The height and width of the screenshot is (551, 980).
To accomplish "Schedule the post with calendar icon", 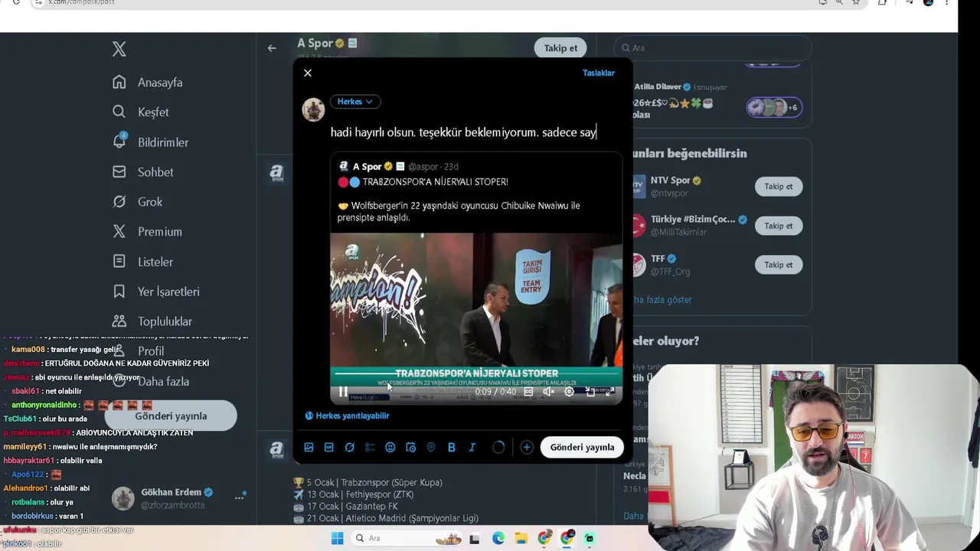I will [x=410, y=447].
